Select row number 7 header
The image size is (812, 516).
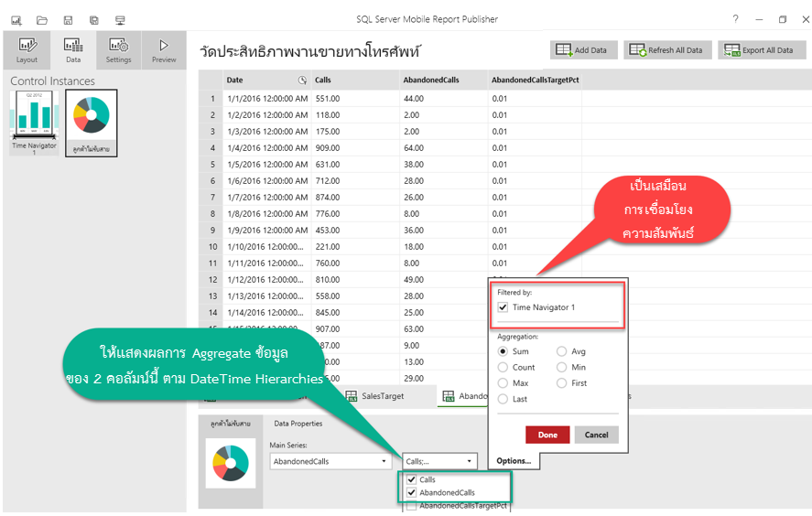(x=211, y=198)
